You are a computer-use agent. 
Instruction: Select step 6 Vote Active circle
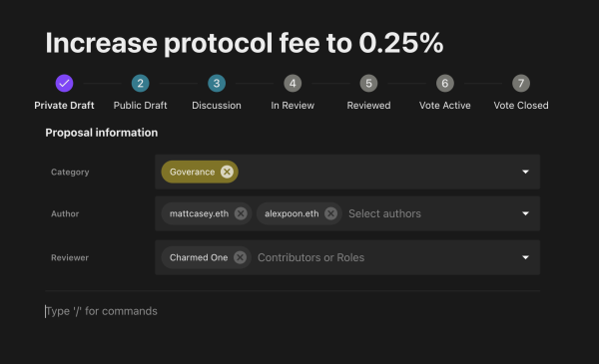[445, 83]
